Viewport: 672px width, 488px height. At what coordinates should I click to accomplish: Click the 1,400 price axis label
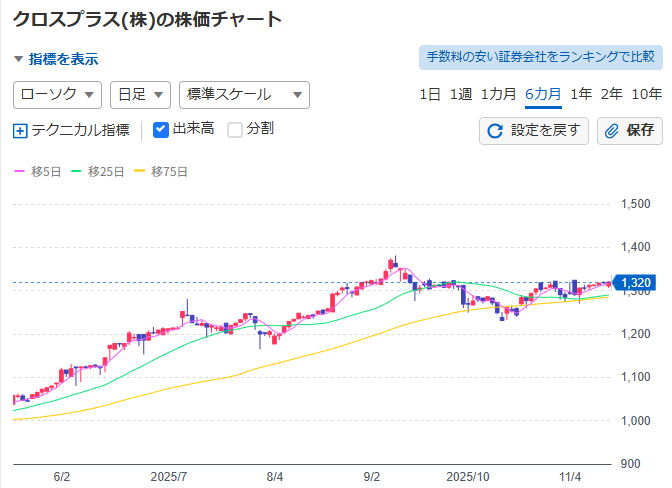point(636,247)
